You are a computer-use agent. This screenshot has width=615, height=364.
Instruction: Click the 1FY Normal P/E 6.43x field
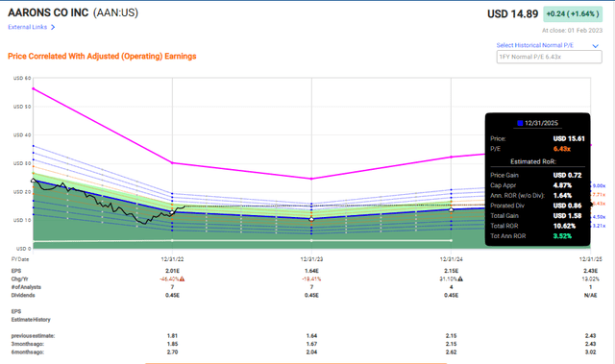(549, 57)
